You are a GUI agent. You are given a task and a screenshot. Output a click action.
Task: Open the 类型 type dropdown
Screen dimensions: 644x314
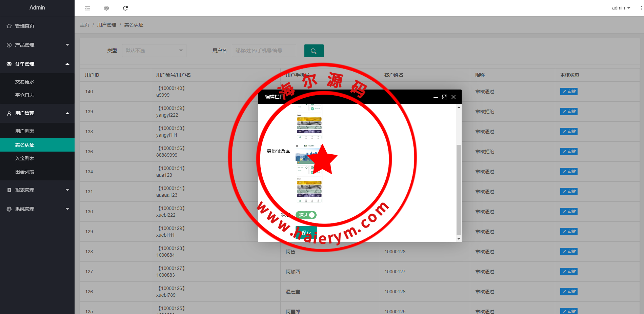154,51
